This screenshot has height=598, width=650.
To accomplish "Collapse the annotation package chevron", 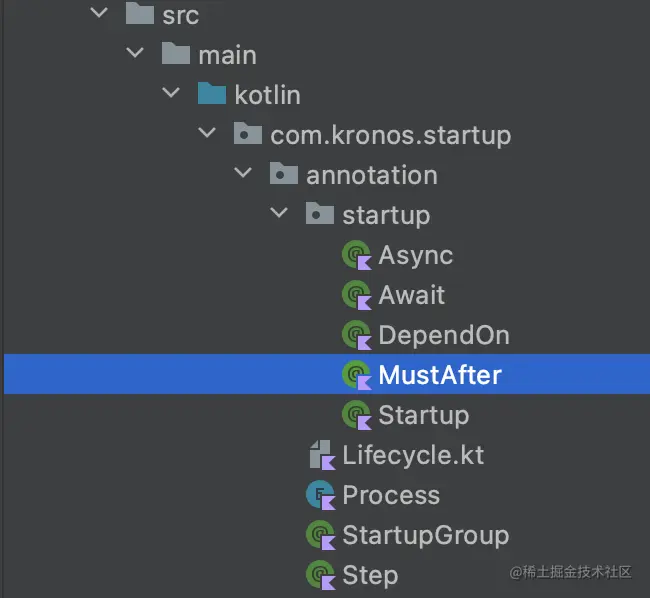I will (243, 175).
